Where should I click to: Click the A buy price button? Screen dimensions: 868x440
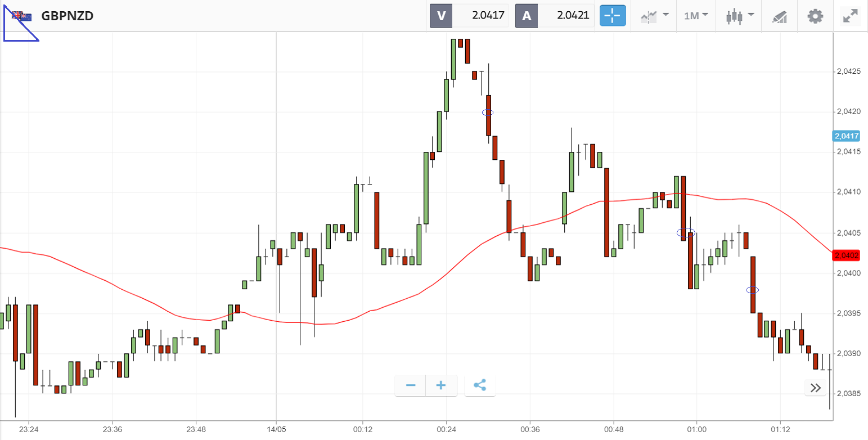pyautogui.click(x=527, y=16)
